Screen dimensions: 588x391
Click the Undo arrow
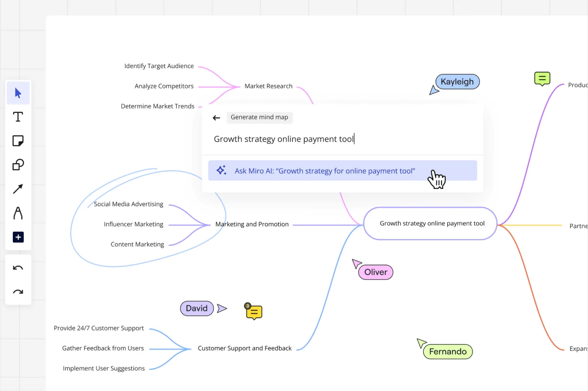point(18,268)
